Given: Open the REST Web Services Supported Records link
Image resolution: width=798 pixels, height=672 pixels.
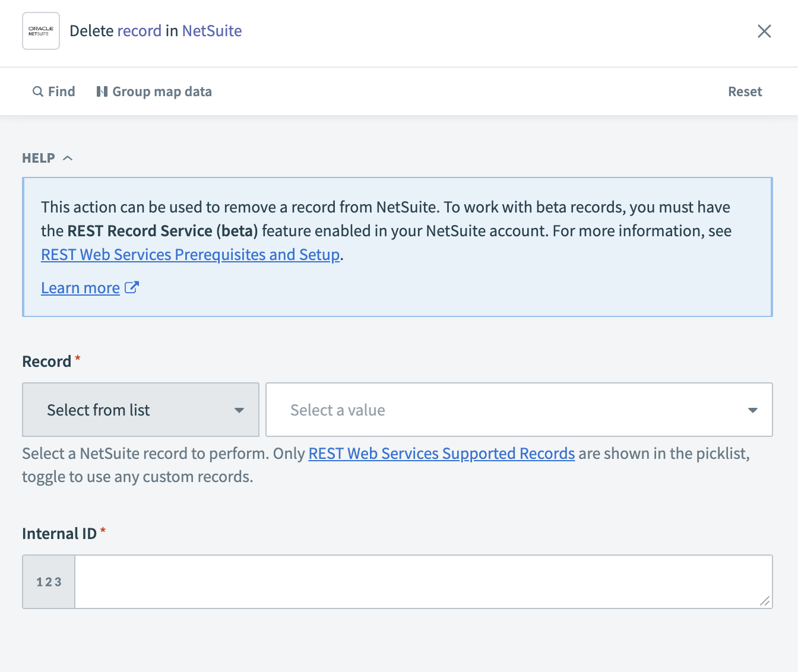Looking at the screenshot, I should pyautogui.click(x=441, y=453).
